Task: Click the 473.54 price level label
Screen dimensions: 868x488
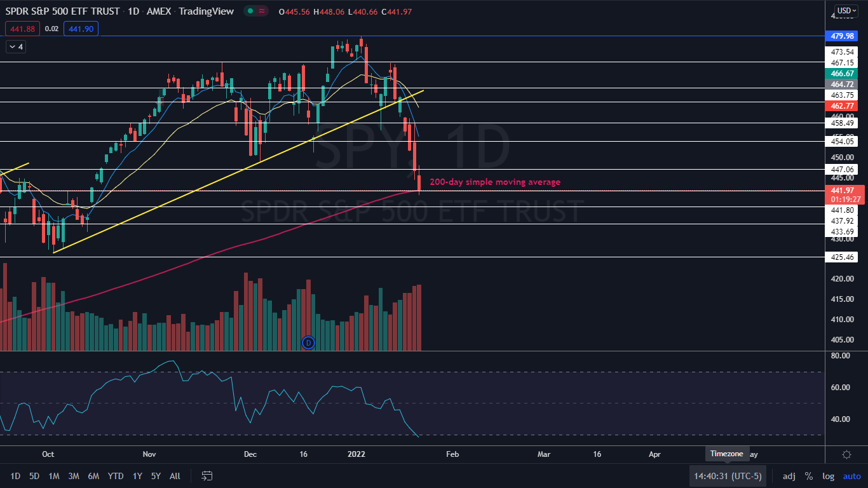Action: pyautogui.click(x=843, y=51)
